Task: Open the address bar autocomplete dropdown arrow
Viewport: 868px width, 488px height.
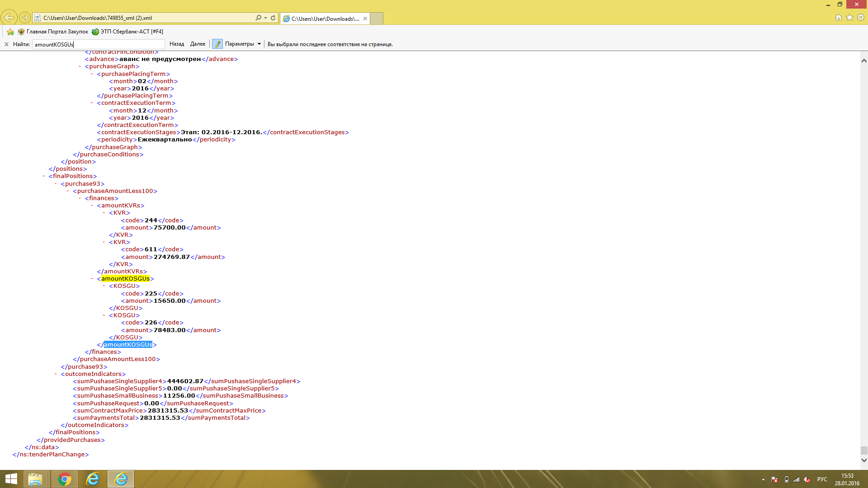Action: [x=265, y=18]
